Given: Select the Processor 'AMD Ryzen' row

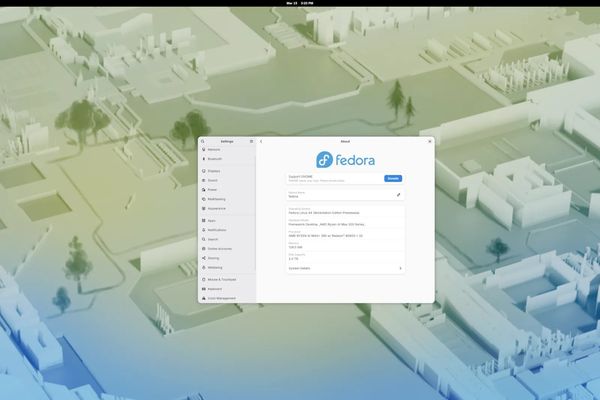Looking at the screenshot, I should [345, 234].
